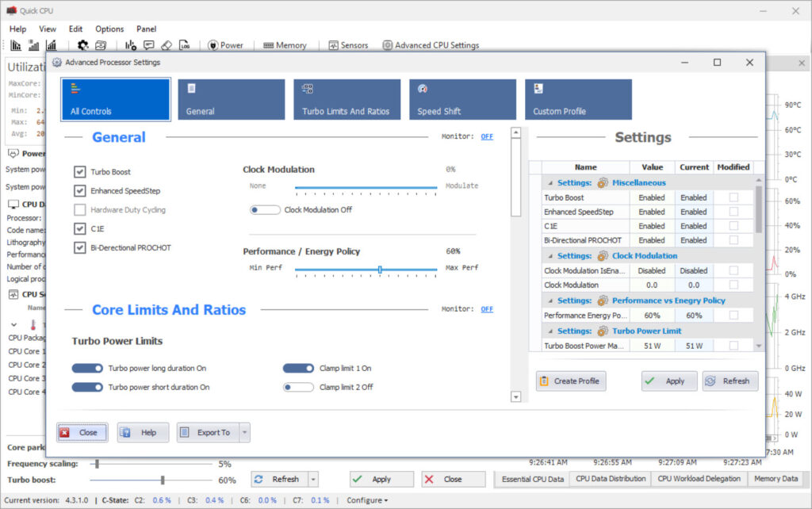Toggle the General section Monitor OFF link
This screenshot has height=509, width=812.
click(487, 136)
